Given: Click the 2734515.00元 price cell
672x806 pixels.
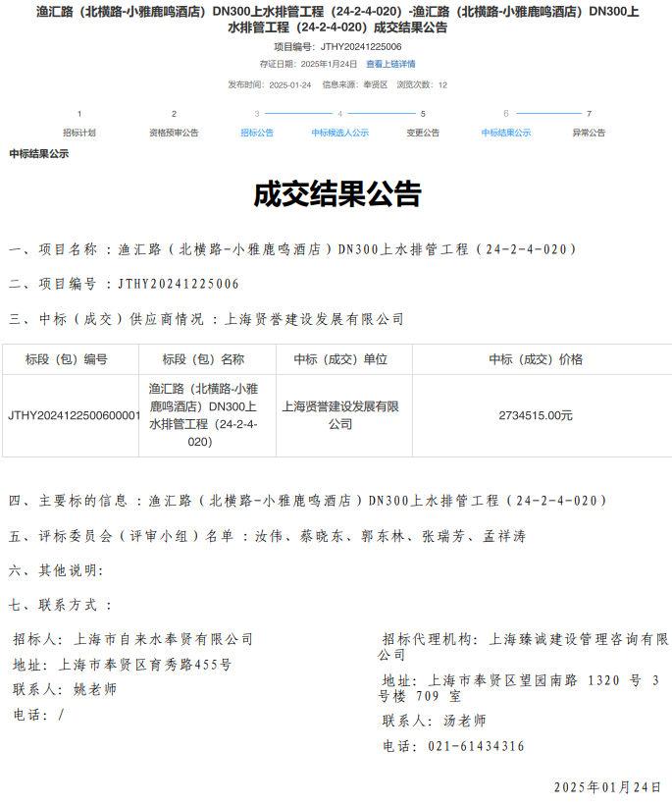Looking at the screenshot, I should [x=536, y=415].
